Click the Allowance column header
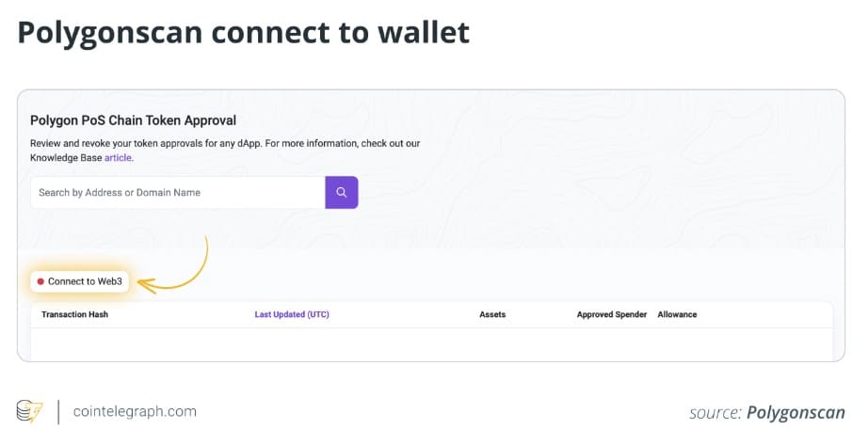 677,314
